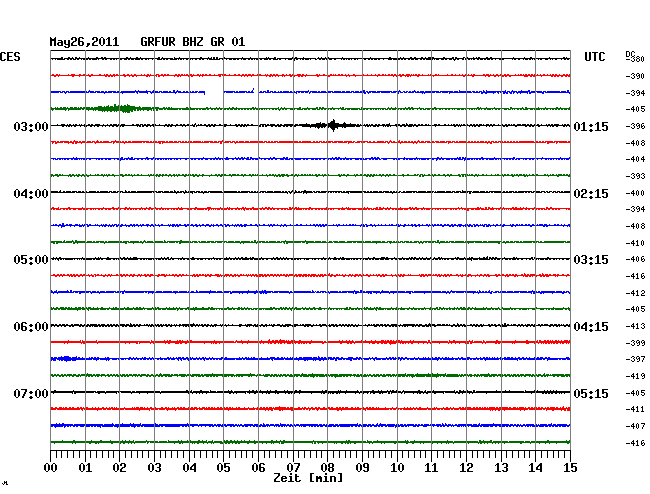Click the 01:15 UTC time label
This screenshot has height=494, width=650.
[x=591, y=126]
